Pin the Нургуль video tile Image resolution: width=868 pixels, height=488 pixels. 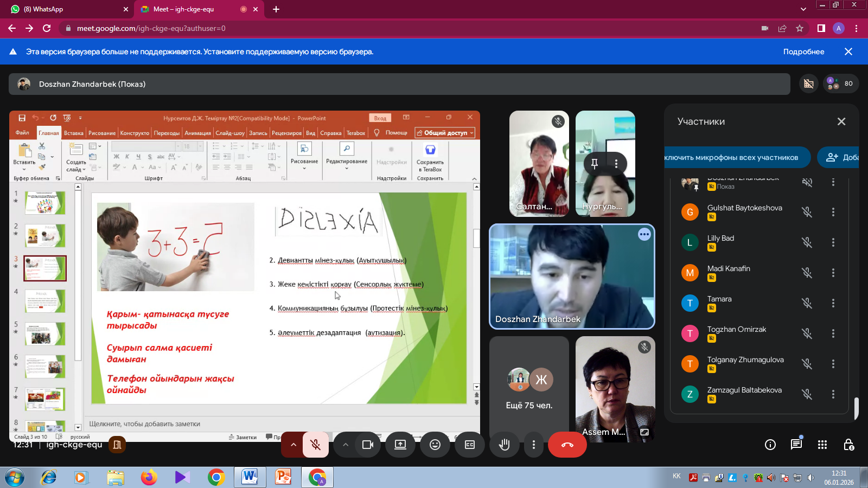pos(595,163)
